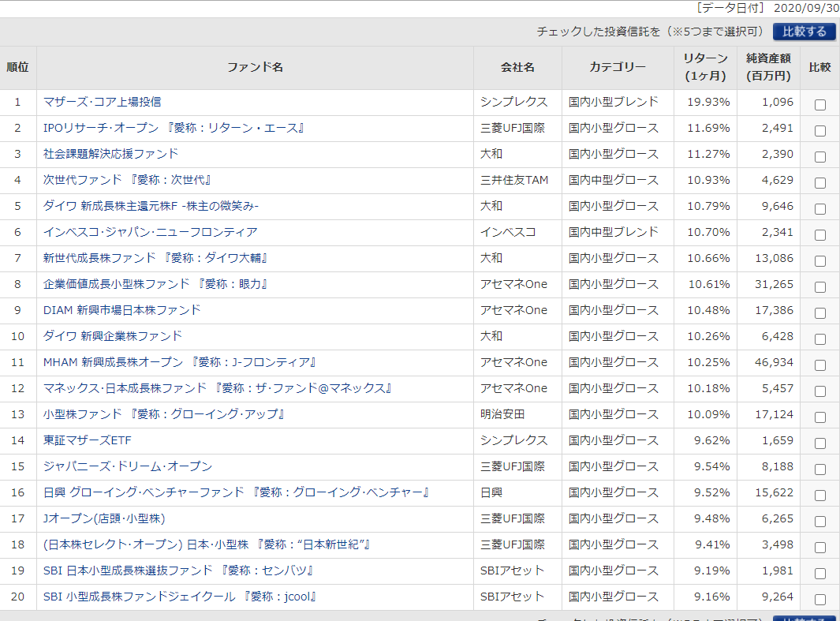Click the 比較する button at top
The image size is (840, 621).
804,32
